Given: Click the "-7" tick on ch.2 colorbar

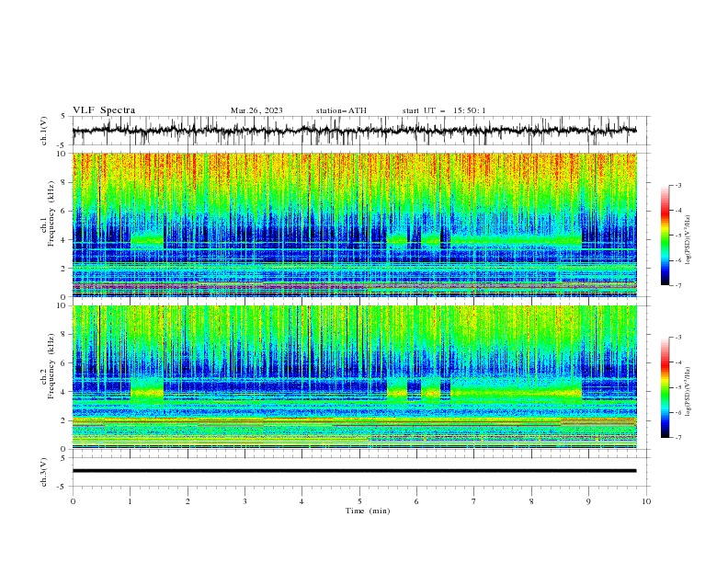Looking at the screenshot, I should pyautogui.click(x=677, y=438).
